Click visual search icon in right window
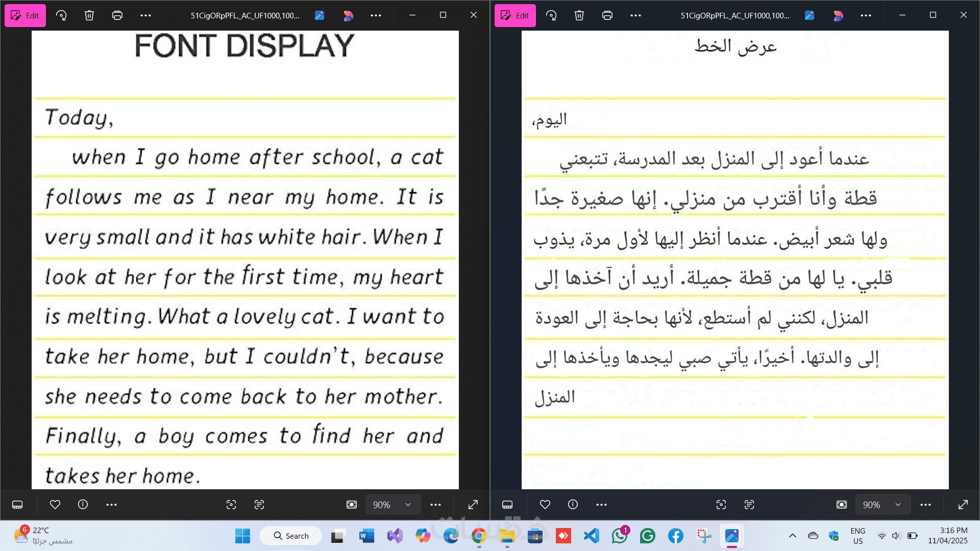Viewport: 980px width, 551px height. [x=721, y=505]
